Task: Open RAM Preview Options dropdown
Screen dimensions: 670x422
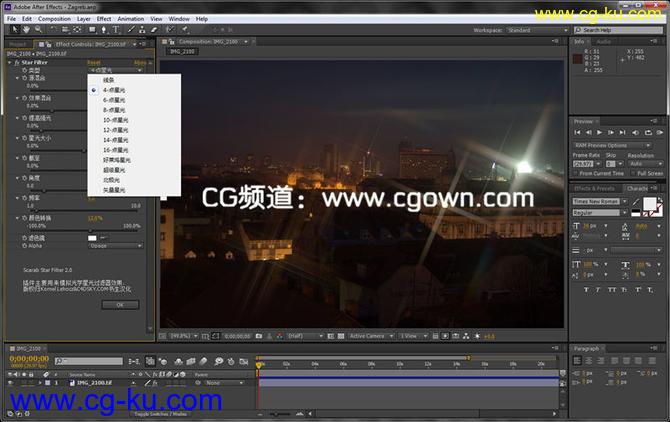Action: tap(612, 145)
